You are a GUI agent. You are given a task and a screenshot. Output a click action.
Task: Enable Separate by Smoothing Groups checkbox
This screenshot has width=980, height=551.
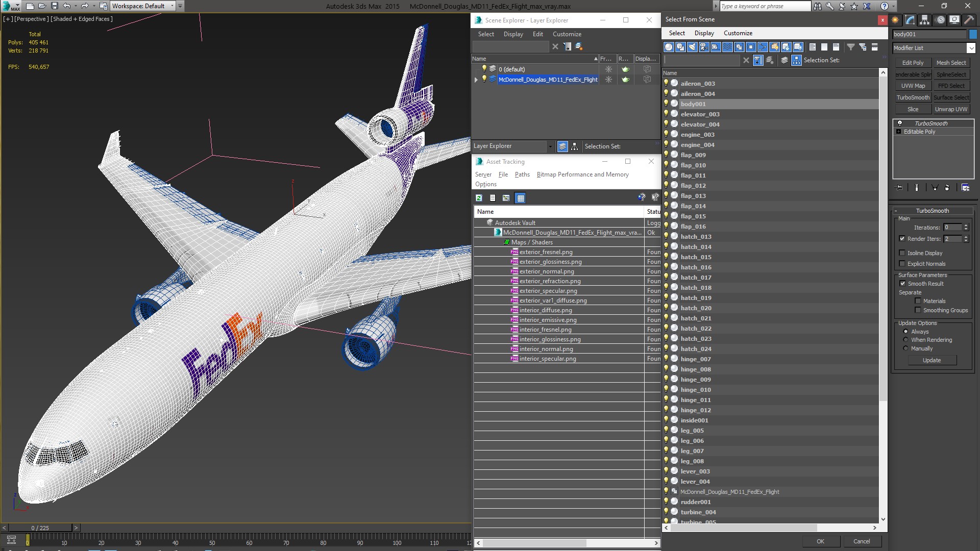click(x=918, y=310)
